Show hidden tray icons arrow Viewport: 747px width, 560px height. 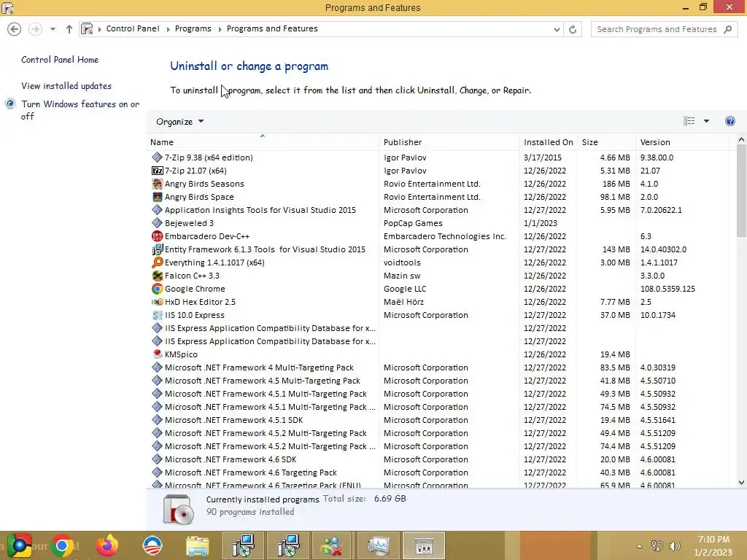point(639,546)
